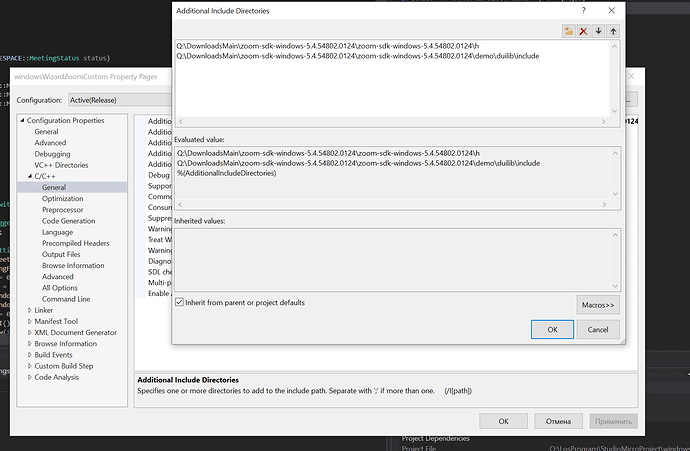Expand the Linker node
This screenshot has height=451, width=690.
30,310
